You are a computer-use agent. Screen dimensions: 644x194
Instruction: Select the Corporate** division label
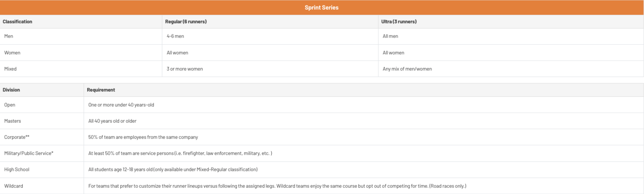tap(17, 137)
